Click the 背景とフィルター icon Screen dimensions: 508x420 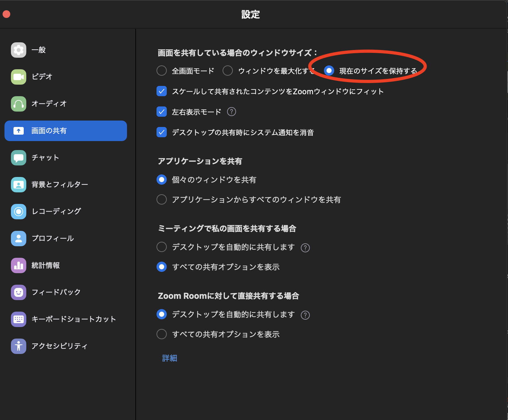19,185
